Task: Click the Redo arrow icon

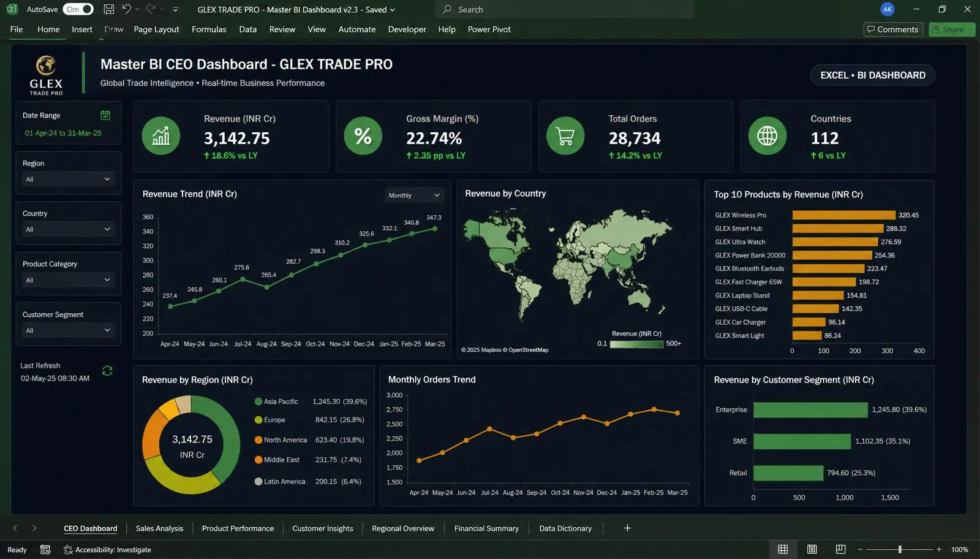Action: coord(151,9)
